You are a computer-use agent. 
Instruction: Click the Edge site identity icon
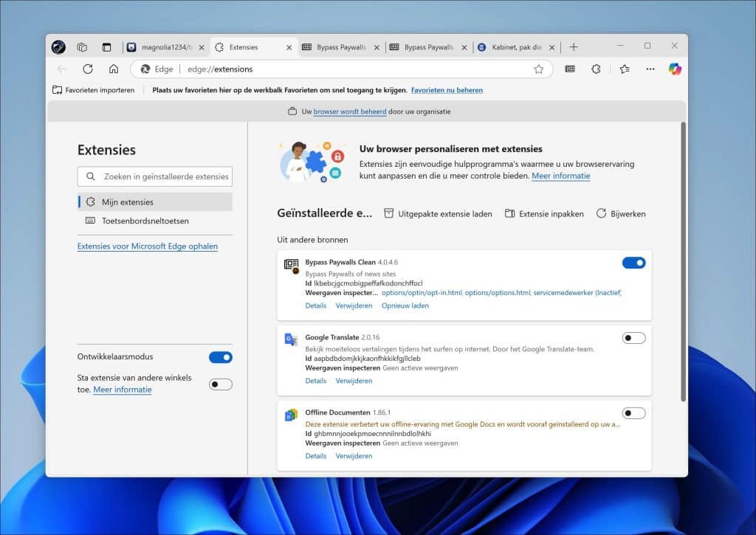145,69
